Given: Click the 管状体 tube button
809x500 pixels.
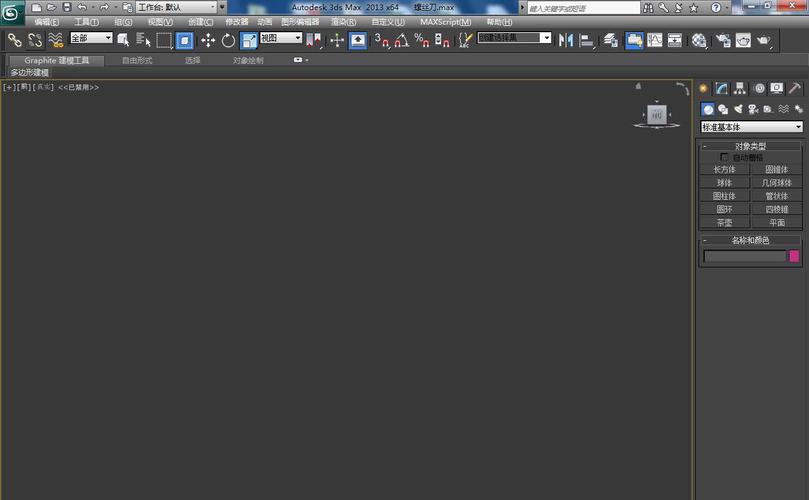Looking at the screenshot, I should [777, 196].
